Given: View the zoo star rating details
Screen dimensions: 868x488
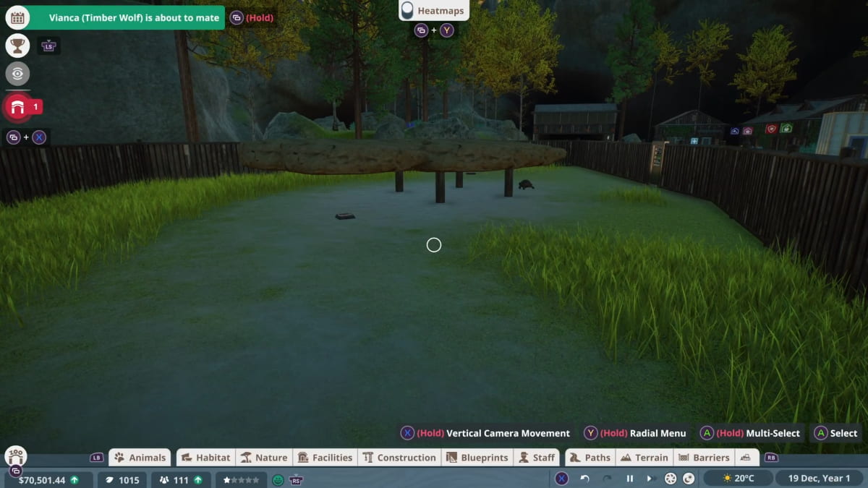Looking at the screenshot, I should click(240, 479).
